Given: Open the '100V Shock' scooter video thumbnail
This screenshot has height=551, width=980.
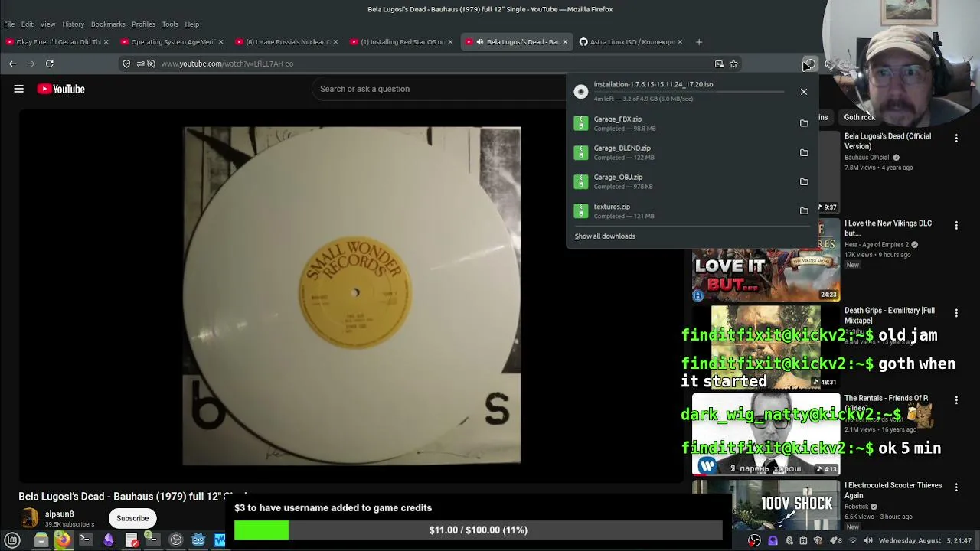Looking at the screenshot, I should pos(766,507).
